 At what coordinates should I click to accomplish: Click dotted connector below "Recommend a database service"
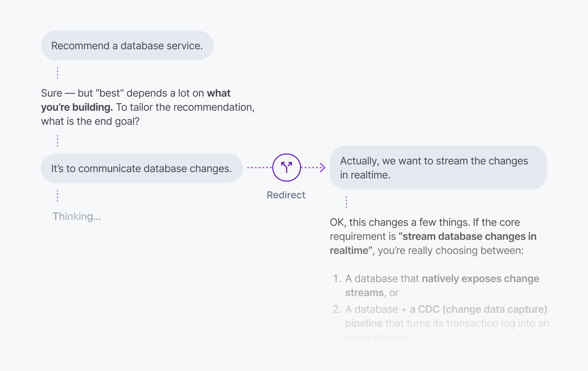[x=58, y=73]
